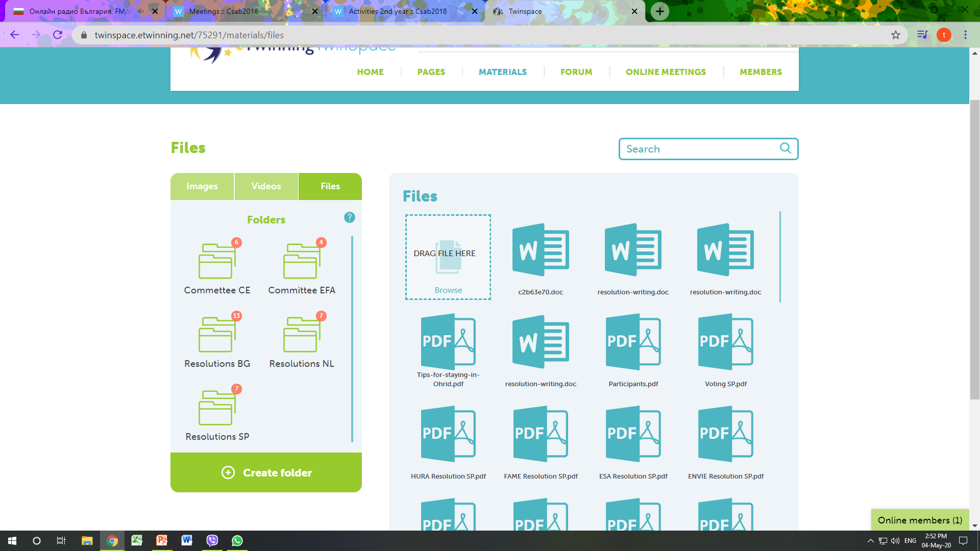Open the Windows notification center
Screen dimensions: 980x551
point(963,541)
